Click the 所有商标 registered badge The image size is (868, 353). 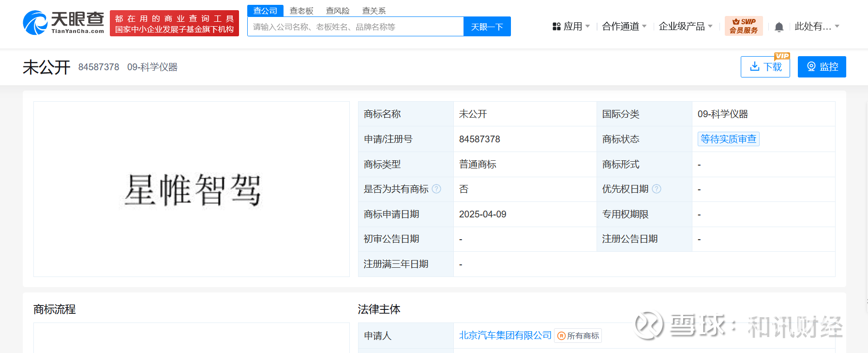[x=578, y=336]
